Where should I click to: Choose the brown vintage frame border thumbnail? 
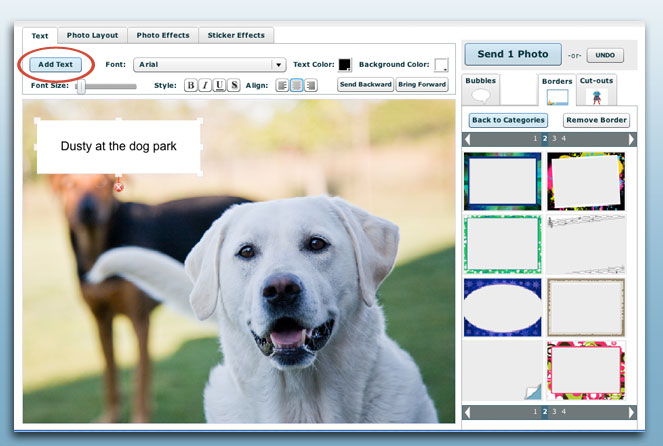[x=586, y=307]
